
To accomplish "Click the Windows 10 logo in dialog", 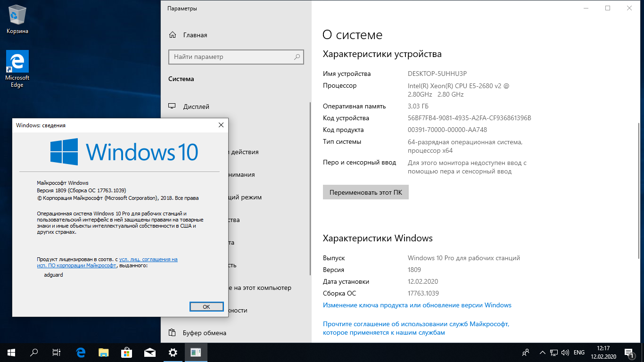I will tap(124, 152).
